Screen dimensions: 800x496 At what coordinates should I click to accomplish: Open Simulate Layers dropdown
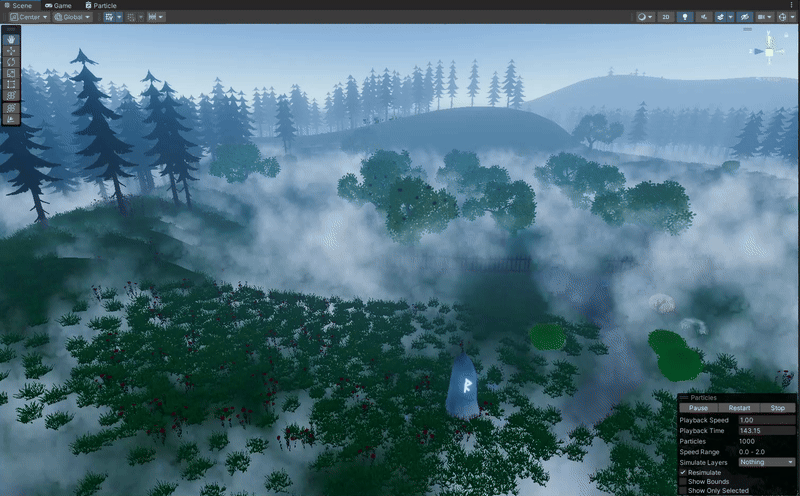coord(766,462)
